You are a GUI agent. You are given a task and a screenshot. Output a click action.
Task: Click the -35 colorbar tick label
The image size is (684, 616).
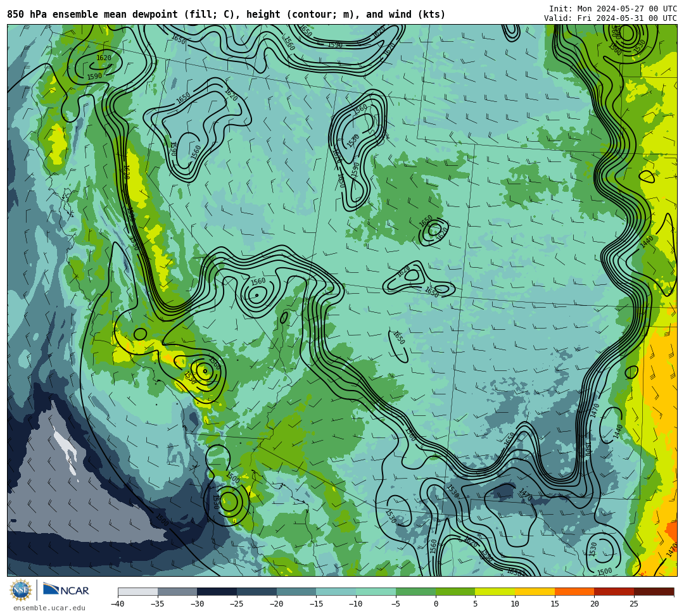[x=158, y=604]
